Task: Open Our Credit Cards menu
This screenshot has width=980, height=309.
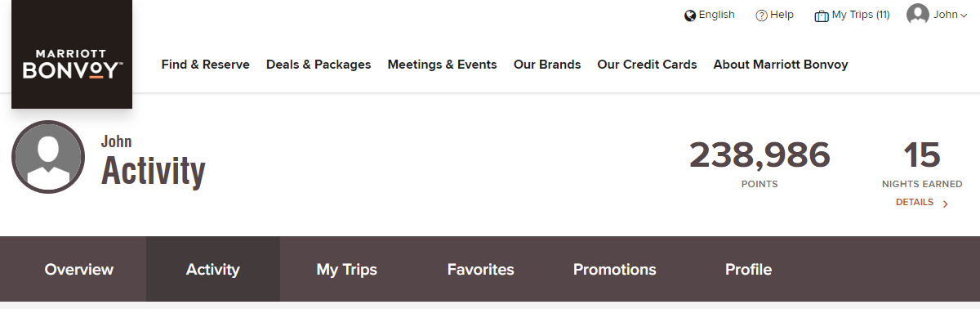Action: tap(648, 65)
